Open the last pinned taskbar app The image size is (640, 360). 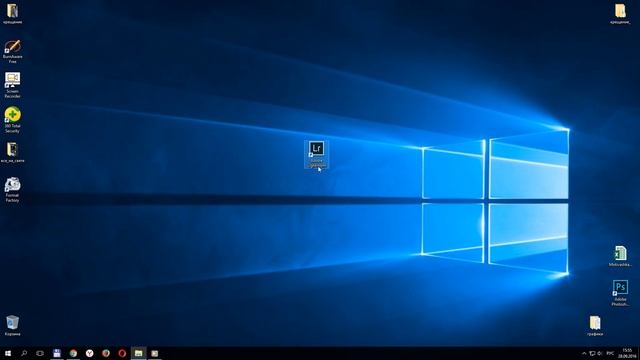155,353
